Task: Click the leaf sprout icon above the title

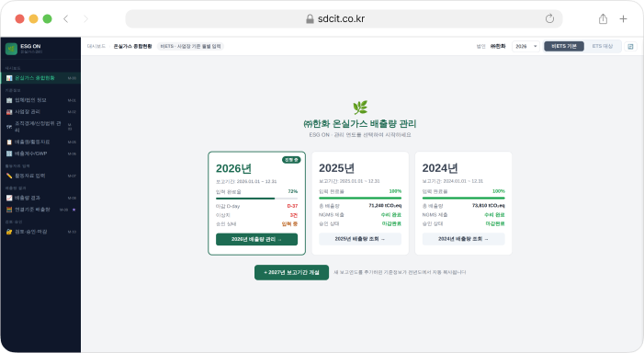Action: pyautogui.click(x=360, y=108)
